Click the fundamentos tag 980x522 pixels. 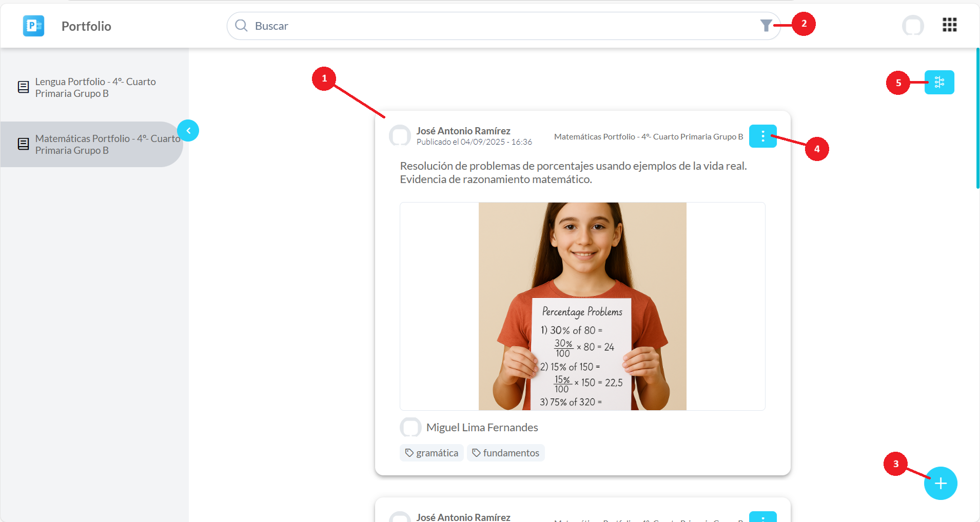[x=505, y=453]
